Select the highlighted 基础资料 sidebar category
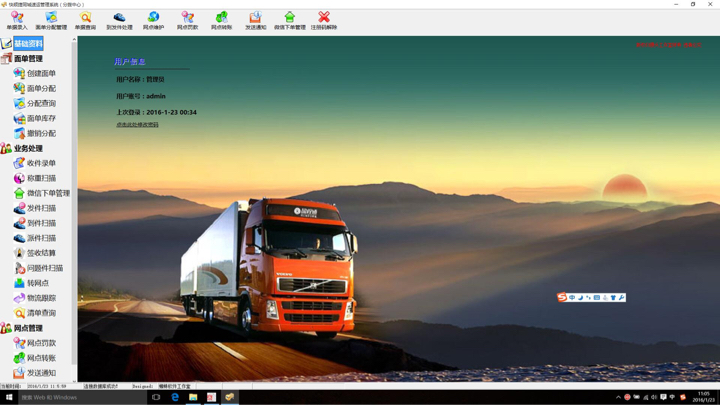 tap(28, 44)
